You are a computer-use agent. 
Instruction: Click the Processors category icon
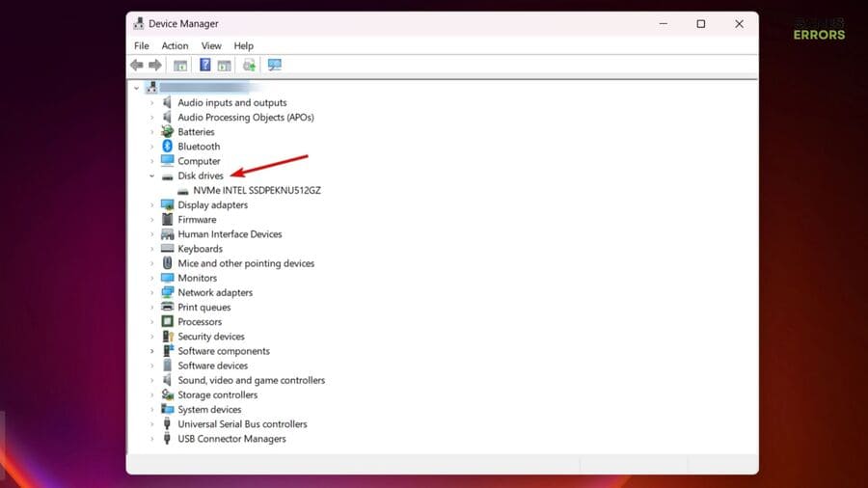pyautogui.click(x=168, y=322)
